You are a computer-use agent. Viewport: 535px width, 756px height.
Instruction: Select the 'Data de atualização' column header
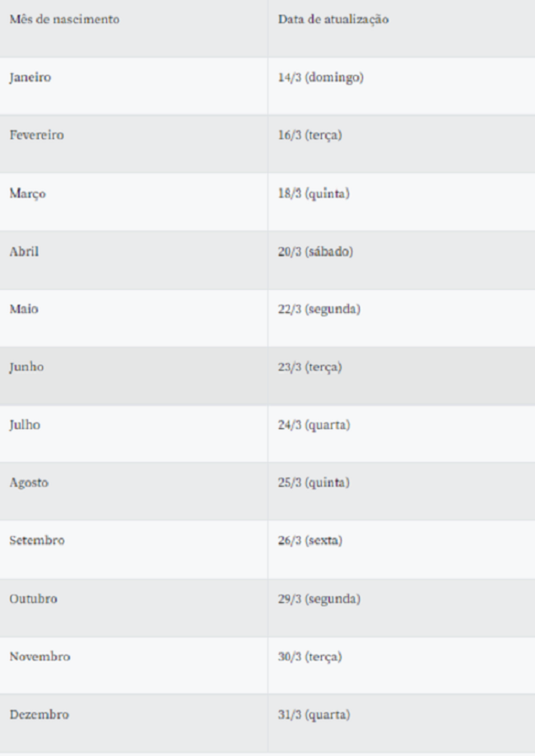(402, 29)
